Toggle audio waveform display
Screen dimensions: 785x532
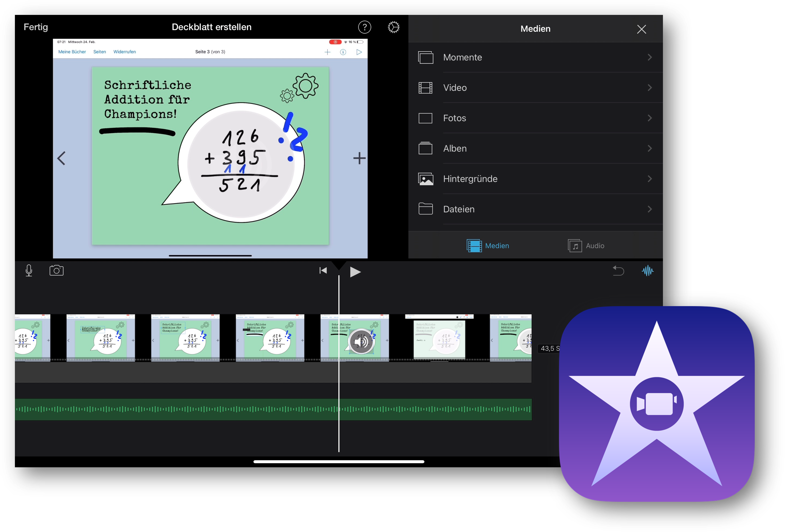click(648, 270)
